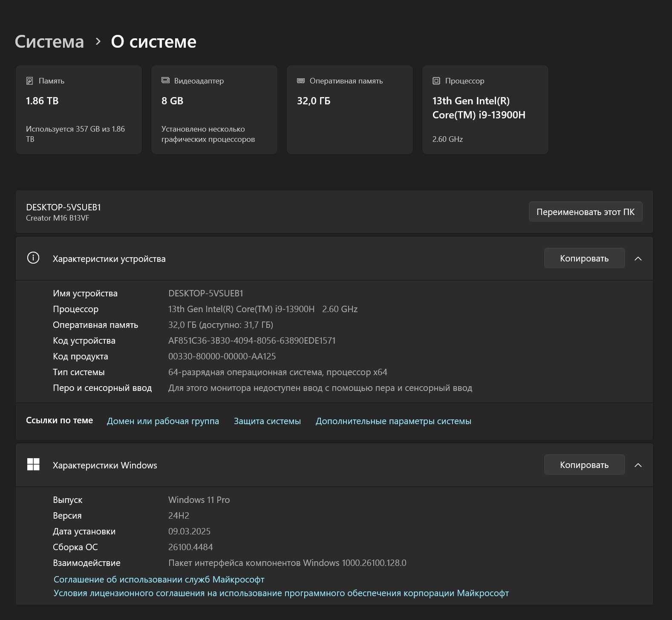The height and width of the screenshot is (620, 672).
Task: Open Дополнительные параметры системы link
Action: pos(393,421)
